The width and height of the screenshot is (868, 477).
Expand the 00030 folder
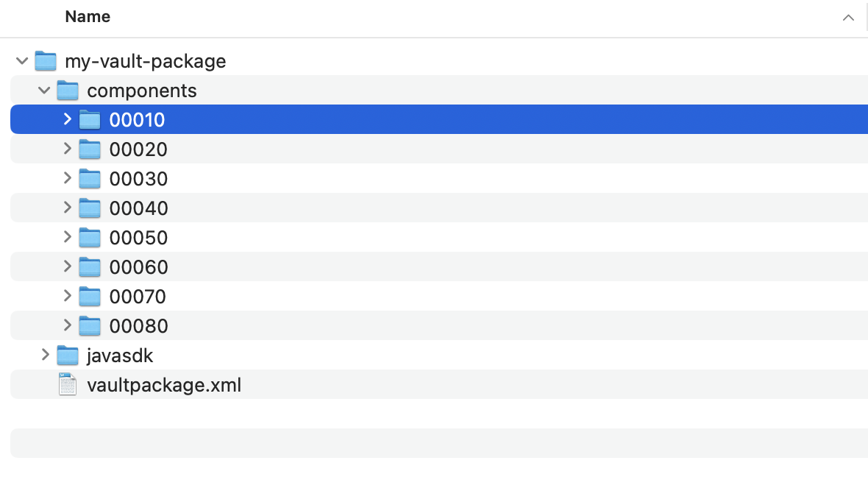click(67, 179)
